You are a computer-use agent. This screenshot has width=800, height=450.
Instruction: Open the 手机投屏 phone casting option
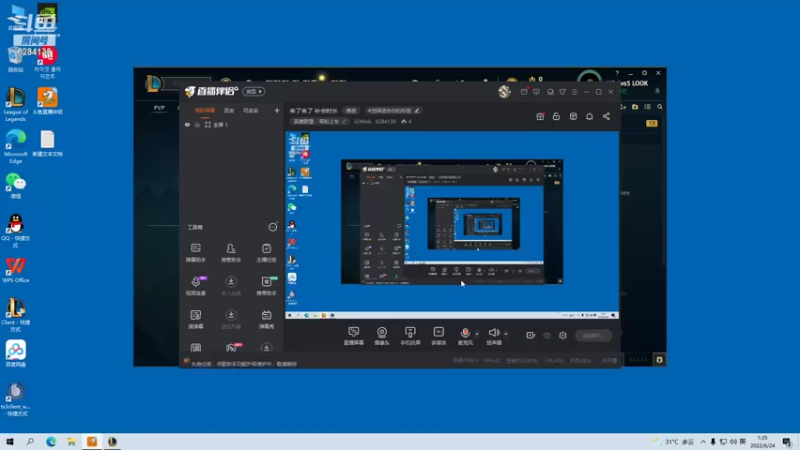(x=410, y=336)
